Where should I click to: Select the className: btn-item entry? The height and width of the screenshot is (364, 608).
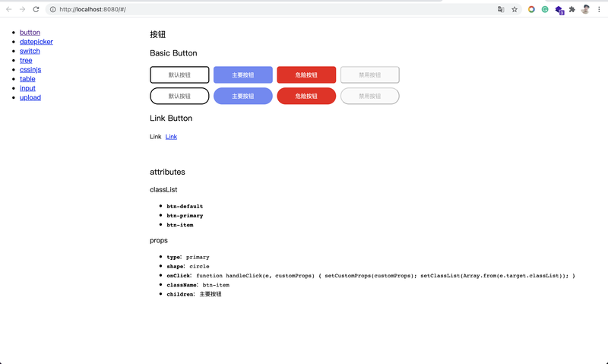(x=198, y=285)
